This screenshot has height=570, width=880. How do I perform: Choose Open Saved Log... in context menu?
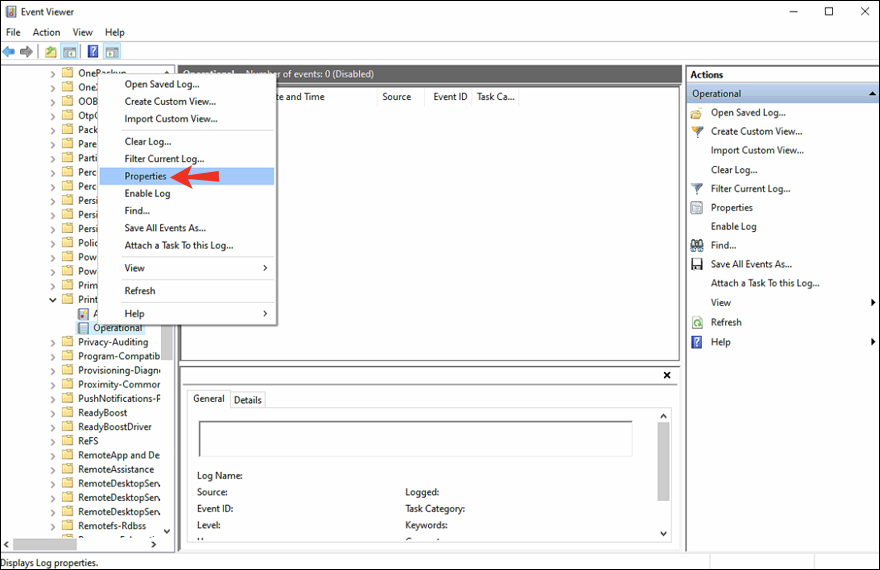187,84
